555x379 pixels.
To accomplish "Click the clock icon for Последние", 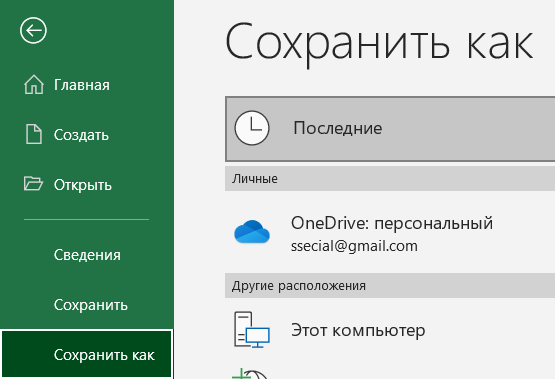I will click(252, 128).
